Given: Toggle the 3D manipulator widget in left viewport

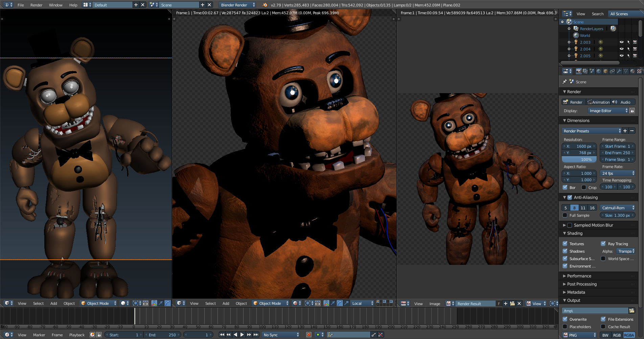Looking at the screenshot, I should point(154,303).
